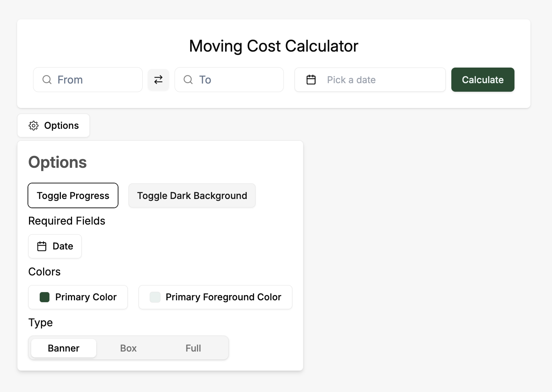Click the light swatch on Primary Foreground Color

coord(155,297)
